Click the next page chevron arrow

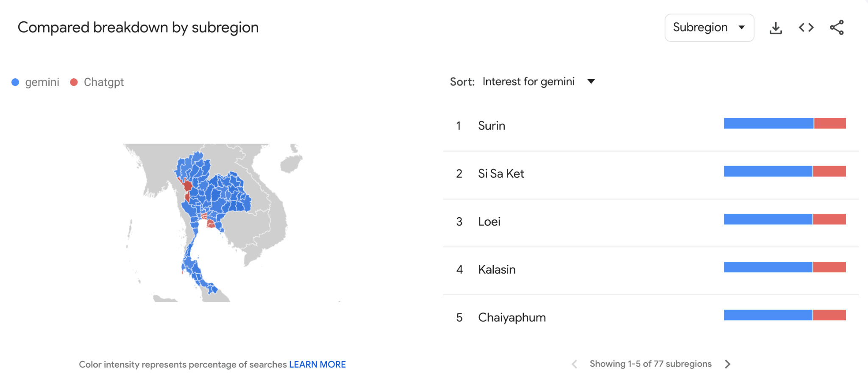click(x=728, y=364)
